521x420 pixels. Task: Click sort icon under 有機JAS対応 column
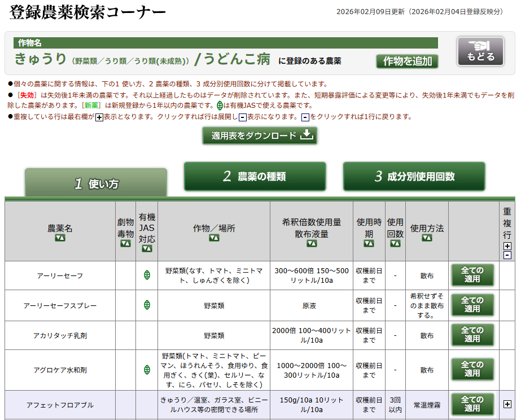pyautogui.click(x=147, y=248)
